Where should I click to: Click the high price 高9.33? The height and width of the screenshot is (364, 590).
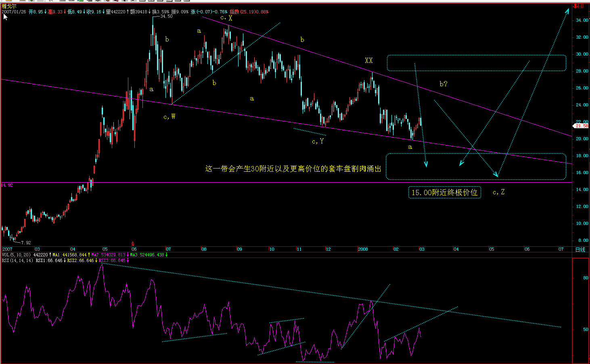(55, 12)
